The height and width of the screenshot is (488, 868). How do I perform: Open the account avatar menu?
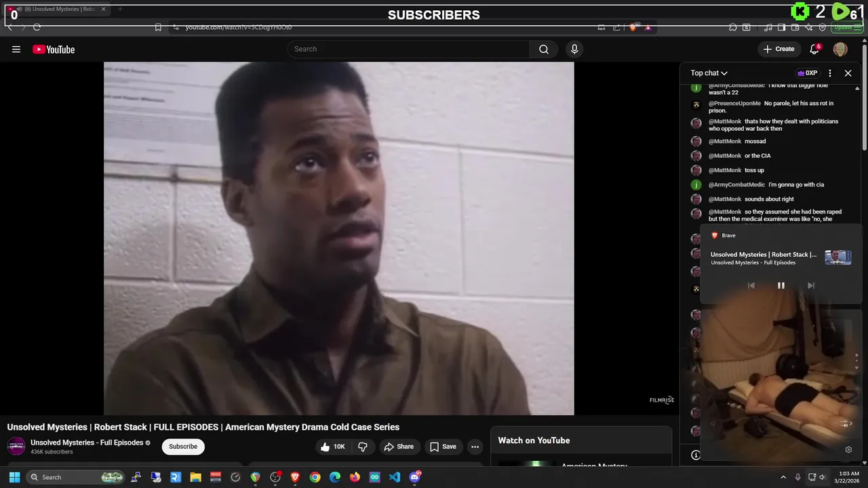click(840, 49)
